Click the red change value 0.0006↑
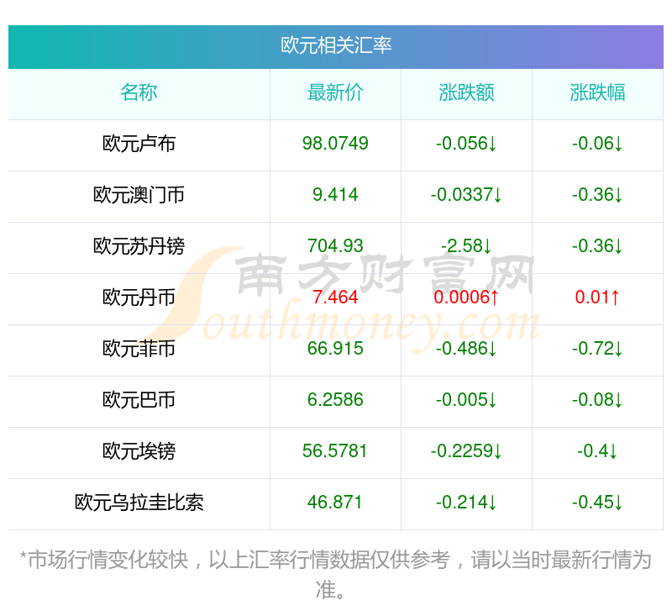 pyautogui.click(x=466, y=297)
